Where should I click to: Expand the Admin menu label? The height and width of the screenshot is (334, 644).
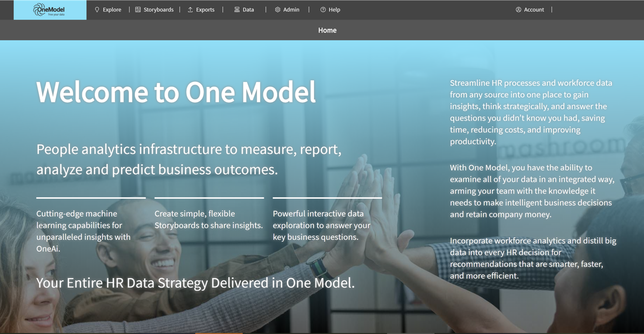click(291, 10)
